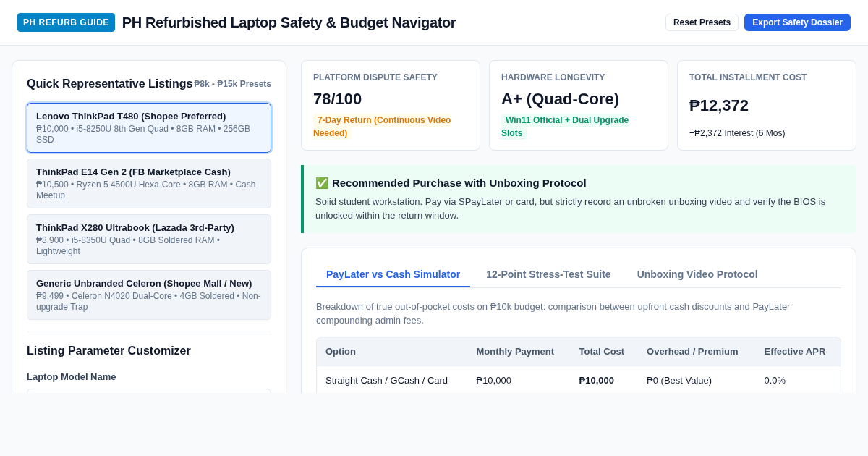Click the ₱8k - ₱15k Presets label

coord(232,84)
